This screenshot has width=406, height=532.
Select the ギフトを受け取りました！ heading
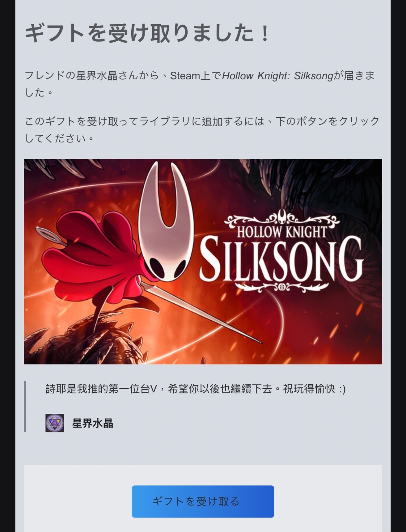[x=147, y=33]
